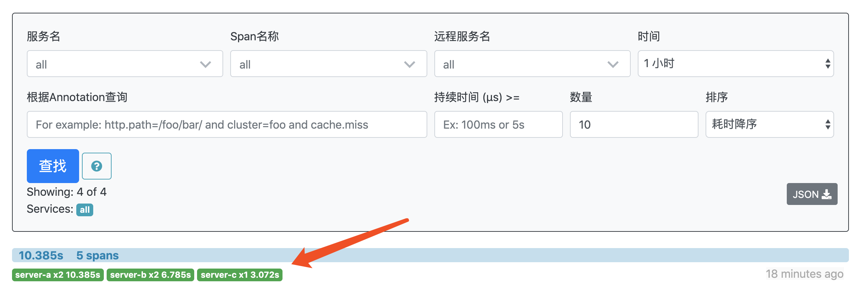The width and height of the screenshot is (868, 294).
Task: Click the 'all' services badge
Action: pyautogui.click(x=85, y=210)
